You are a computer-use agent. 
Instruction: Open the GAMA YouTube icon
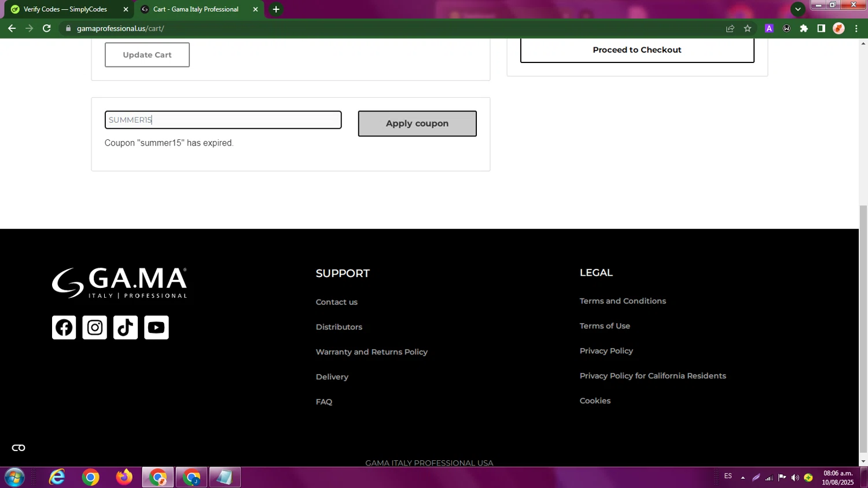tap(156, 327)
